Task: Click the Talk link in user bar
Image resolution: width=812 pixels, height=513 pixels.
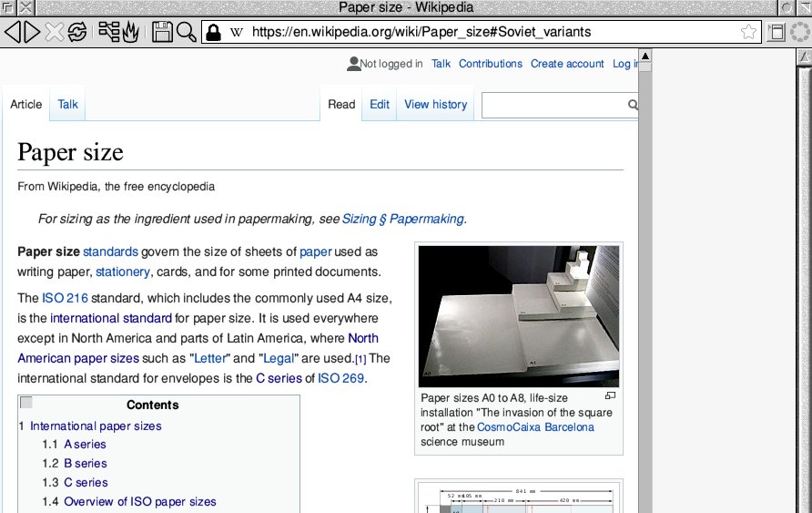Action: pos(441,64)
